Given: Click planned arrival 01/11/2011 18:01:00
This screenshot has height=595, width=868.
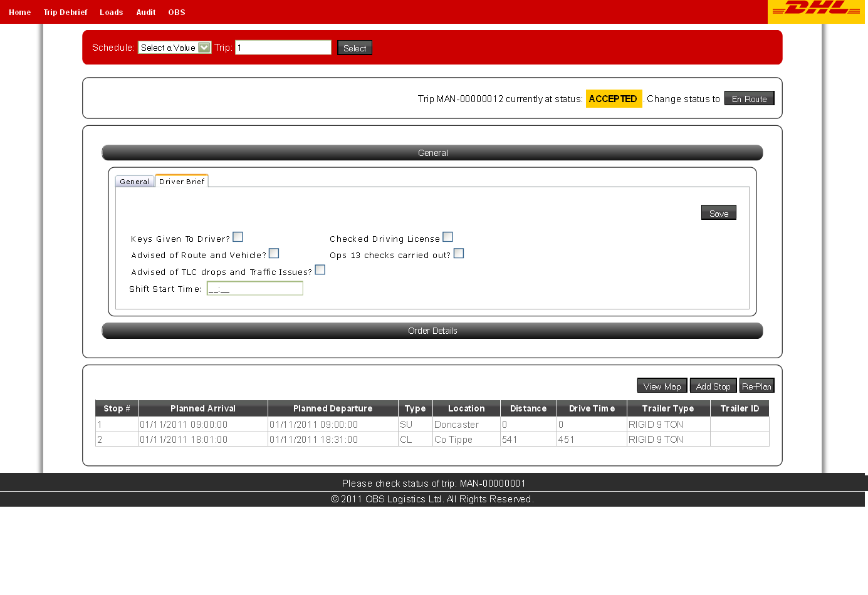Looking at the screenshot, I should pos(203,440).
